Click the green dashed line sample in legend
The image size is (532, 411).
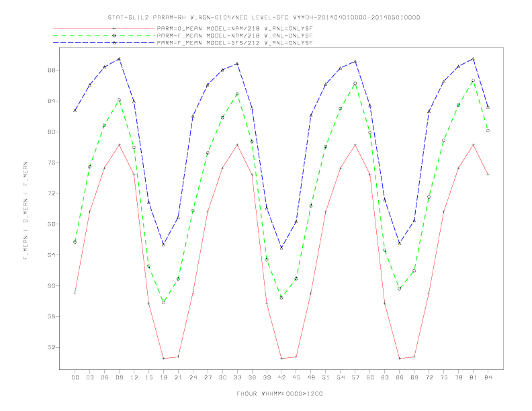pos(104,36)
